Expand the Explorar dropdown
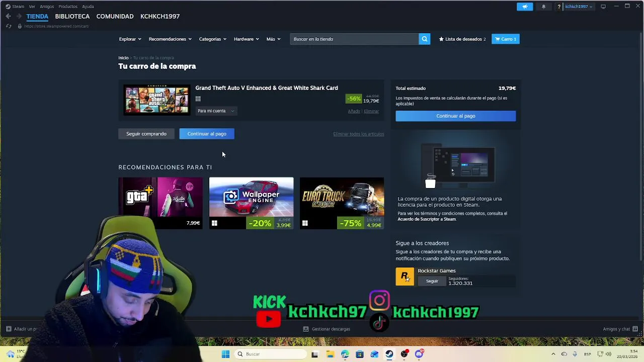 click(x=130, y=39)
